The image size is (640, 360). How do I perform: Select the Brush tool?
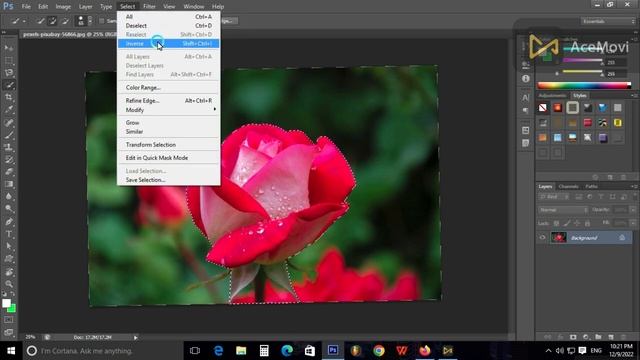click(x=9, y=135)
